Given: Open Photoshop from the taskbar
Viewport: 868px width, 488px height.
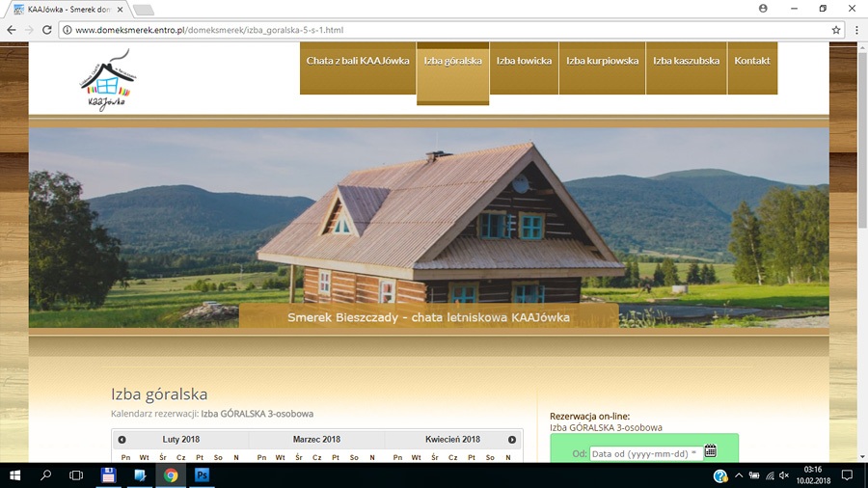Looking at the screenshot, I should pos(203,475).
